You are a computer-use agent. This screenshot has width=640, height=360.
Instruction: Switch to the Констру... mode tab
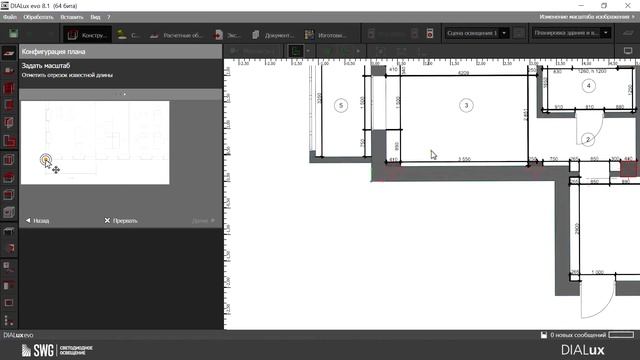(x=87, y=35)
